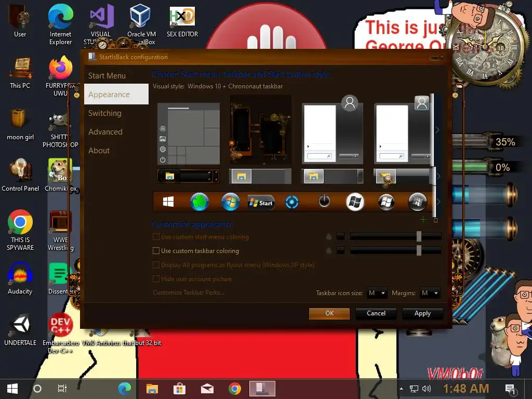Image resolution: width=532 pixels, height=399 pixels.
Task: Pick the black power-symbol start button
Action: [x=324, y=201]
